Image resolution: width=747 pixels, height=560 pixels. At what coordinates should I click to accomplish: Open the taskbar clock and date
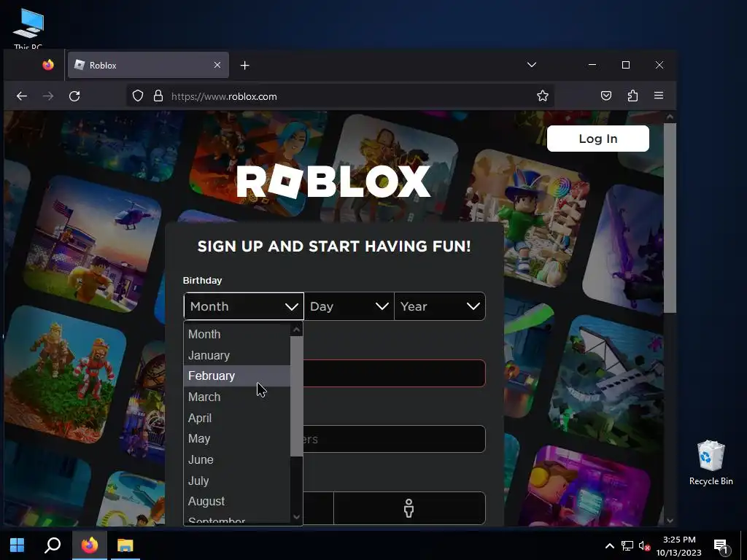tap(679, 545)
